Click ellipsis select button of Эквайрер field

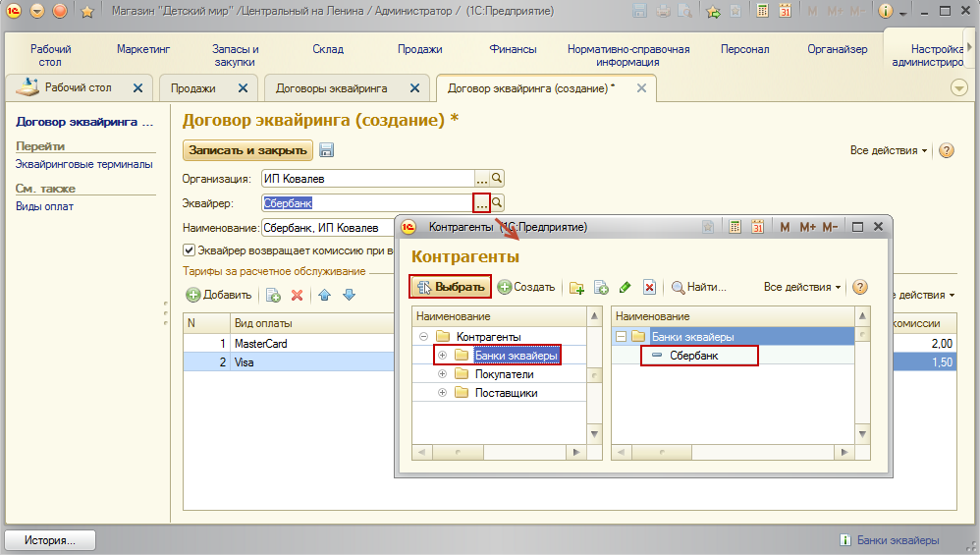pyautogui.click(x=481, y=203)
